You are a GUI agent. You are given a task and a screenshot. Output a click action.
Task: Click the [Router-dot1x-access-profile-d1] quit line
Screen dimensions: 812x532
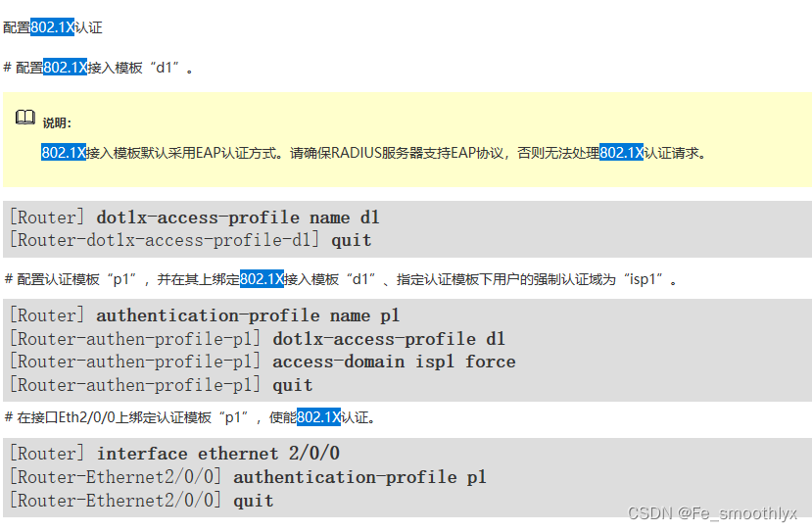pos(191,240)
